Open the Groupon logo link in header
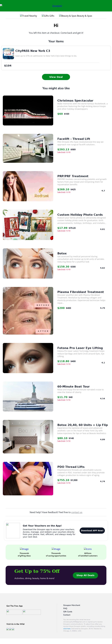The image size is (112, 644). coord(57,6)
